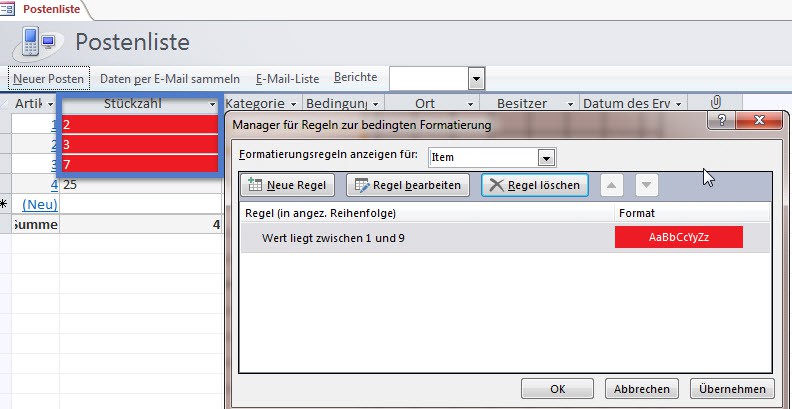792x409 pixels.
Task: Click Neuer Posten in the toolbar
Action: pyautogui.click(x=49, y=78)
